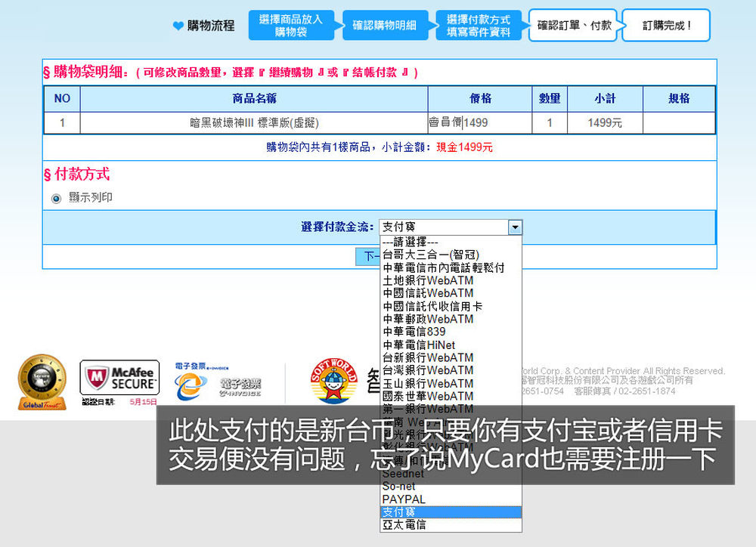Image resolution: width=756 pixels, height=547 pixels.
Task: Choose 中華電信839 payment option
Action: (x=451, y=332)
